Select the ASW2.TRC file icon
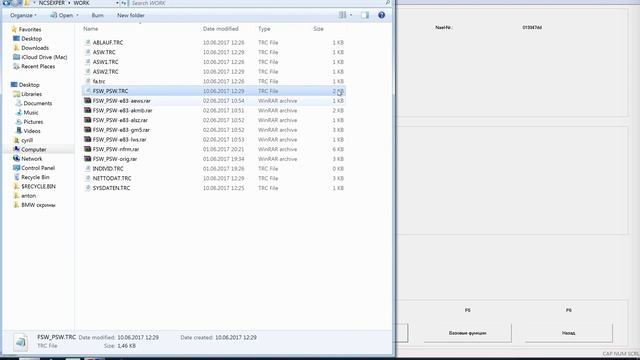This screenshot has height=360, width=640. point(87,72)
